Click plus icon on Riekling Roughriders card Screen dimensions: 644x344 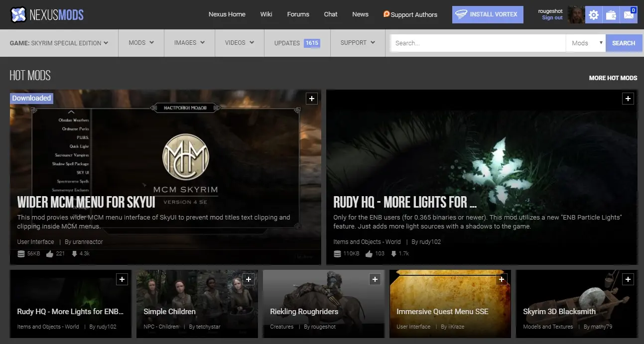(x=375, y=280)
